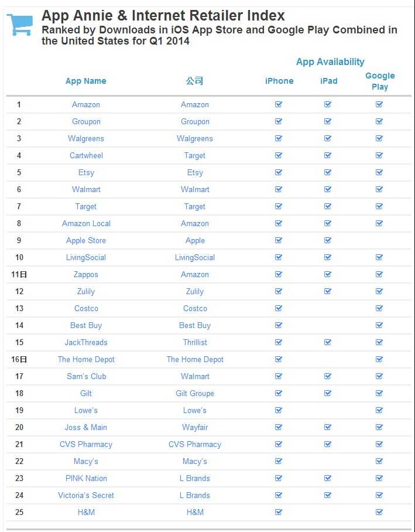Click the PINK Nation app link
415x532 pixels.
pos(86,478)
